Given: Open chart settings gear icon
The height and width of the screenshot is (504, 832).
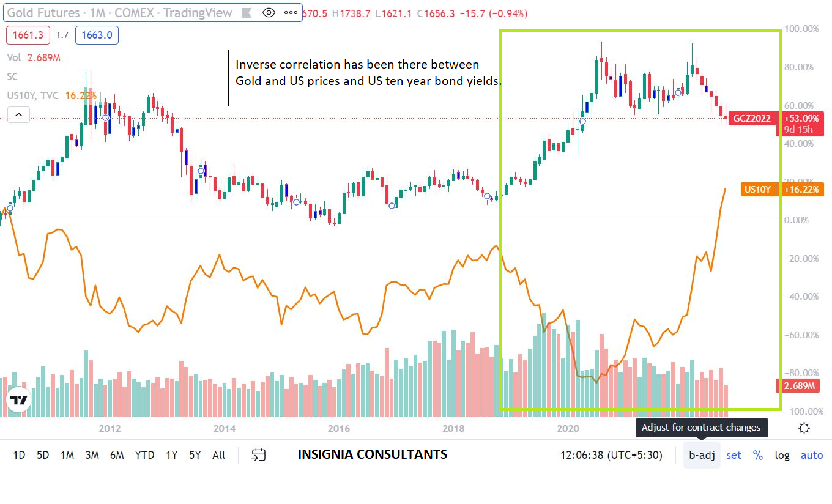Looking at the screenshot, I should click(804, 428).
